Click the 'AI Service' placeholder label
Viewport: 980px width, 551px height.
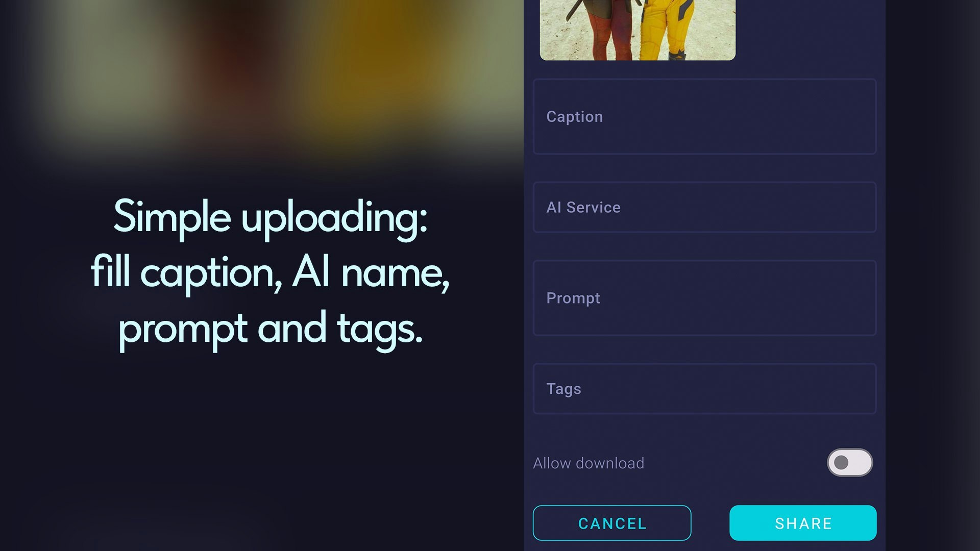(583, 208)
